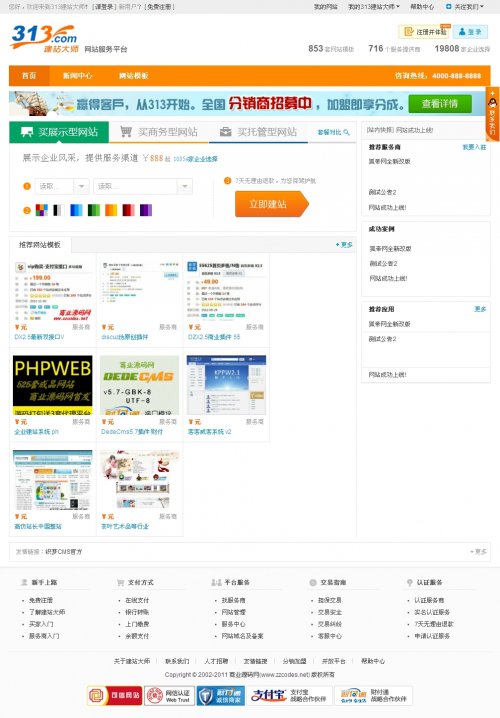This screenshot has height=718, width=500.
Task: Click 联系我们 in bottom links
Action: click(x=177, y=661)
